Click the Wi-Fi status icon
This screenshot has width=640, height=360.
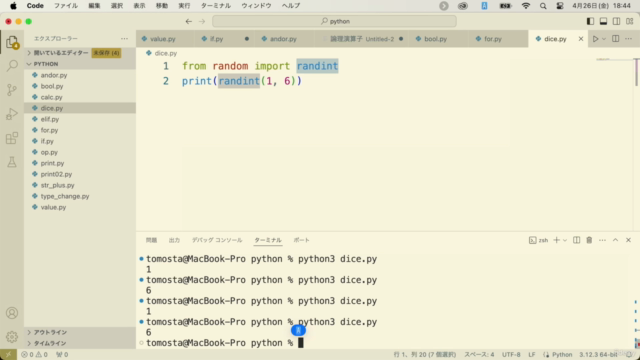[x=526, y=6]
